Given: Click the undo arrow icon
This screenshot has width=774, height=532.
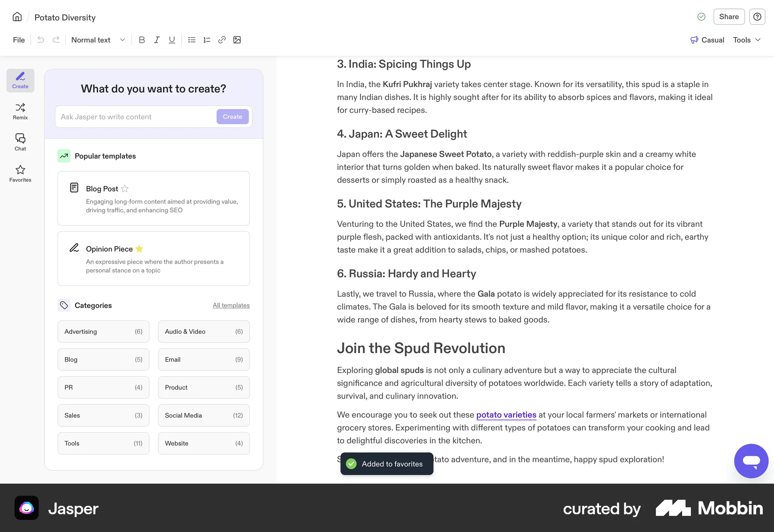Looking at the screenshot, I should tap(41, 39).
